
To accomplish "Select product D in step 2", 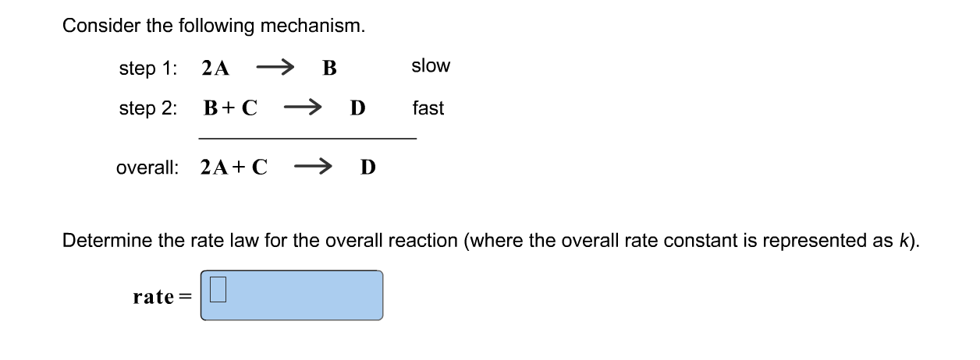I will coord(357,108).
